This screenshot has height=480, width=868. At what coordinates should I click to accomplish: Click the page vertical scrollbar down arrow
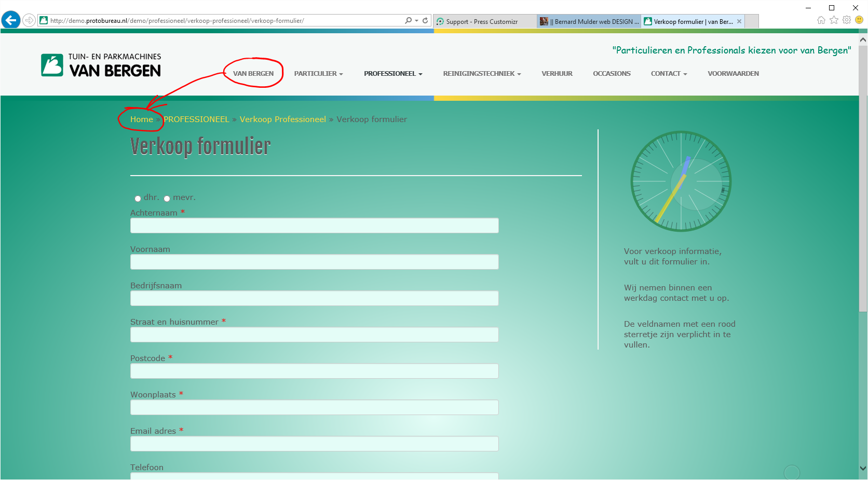click(863, 469)
